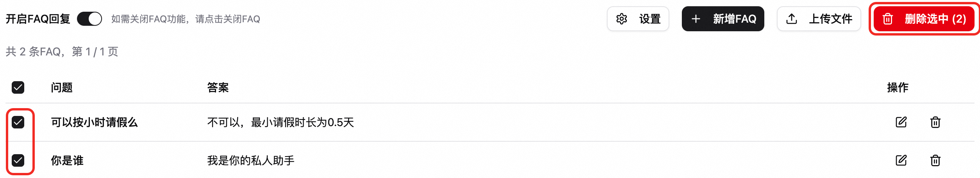Viewport: 980px width, 178px height.
Task: Uncheck the select-all checkbox in header
Action: [x=18, y=87]
